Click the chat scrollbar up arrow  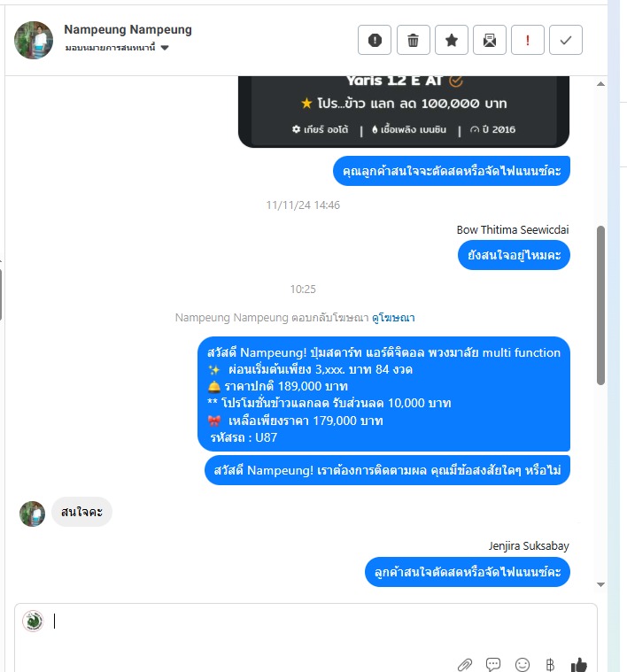point(600,84)
